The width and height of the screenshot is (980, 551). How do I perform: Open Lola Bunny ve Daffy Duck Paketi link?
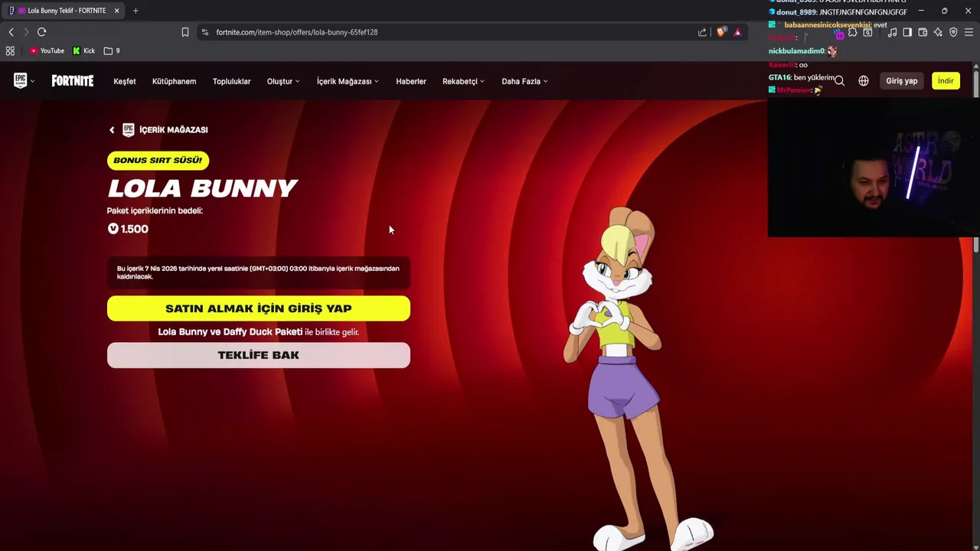(x=230, y=332)
